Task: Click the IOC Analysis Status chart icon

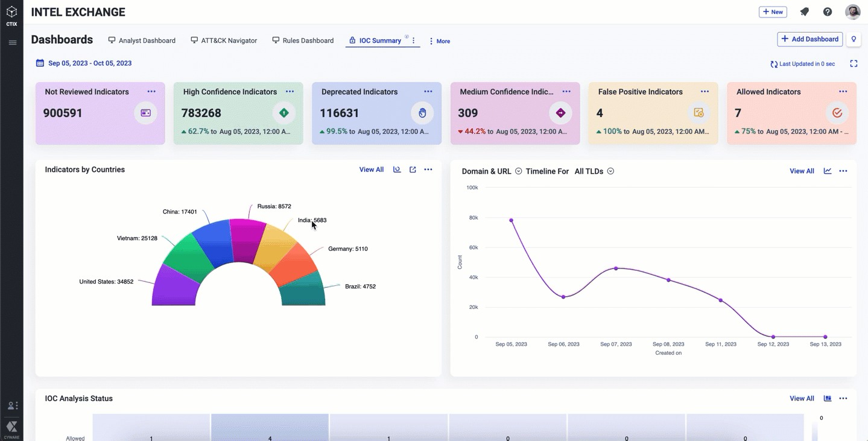Action: pos(828,399)
